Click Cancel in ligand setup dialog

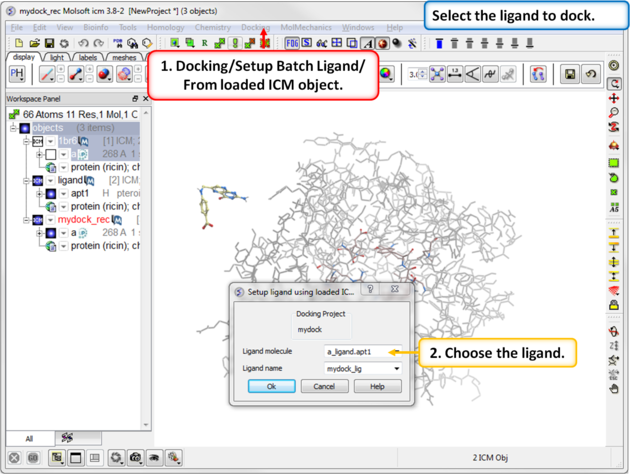pyautogui.click(x=324, y=386)
